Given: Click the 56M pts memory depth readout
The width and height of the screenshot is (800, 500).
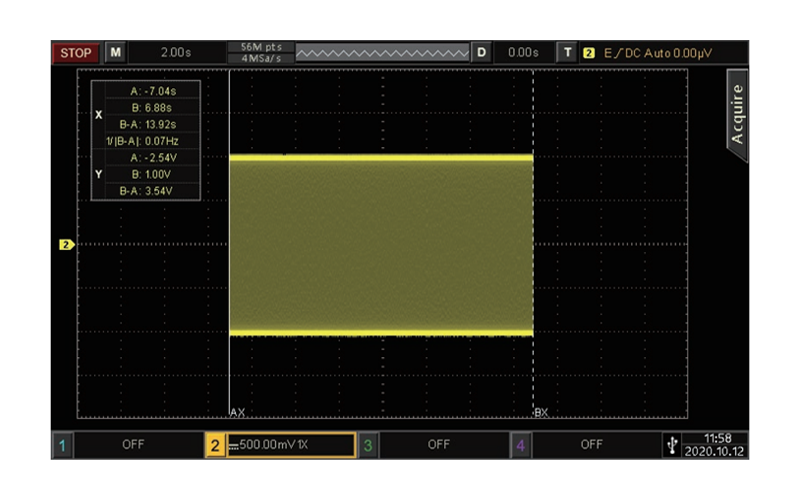Looking at the screenshot, I should click(261, 47).
